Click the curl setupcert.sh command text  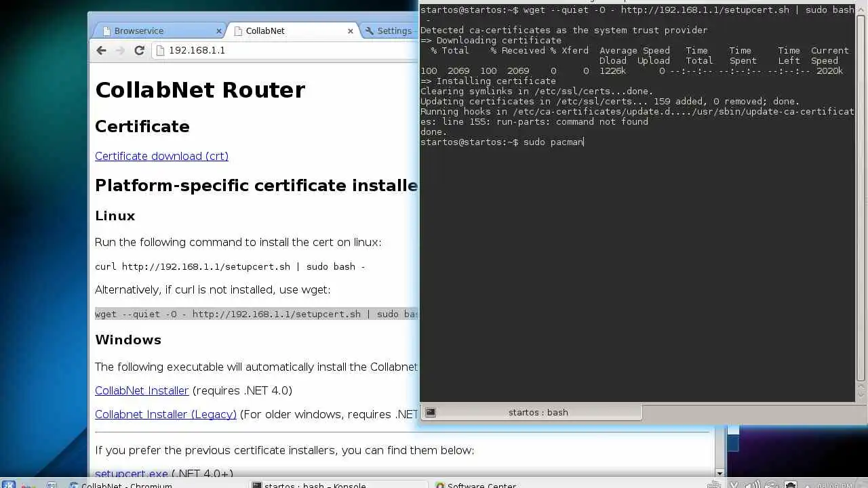pyautogui.click(x=230, y=266)
